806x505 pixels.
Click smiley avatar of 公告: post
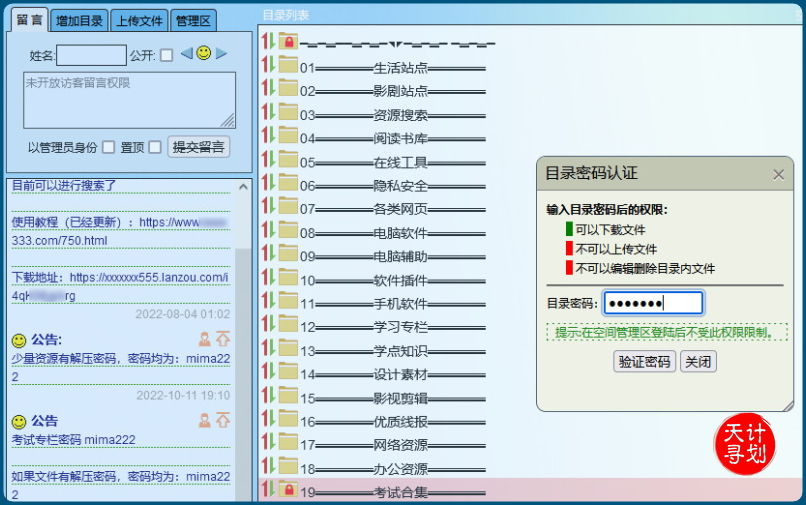[x=19, y=340]
